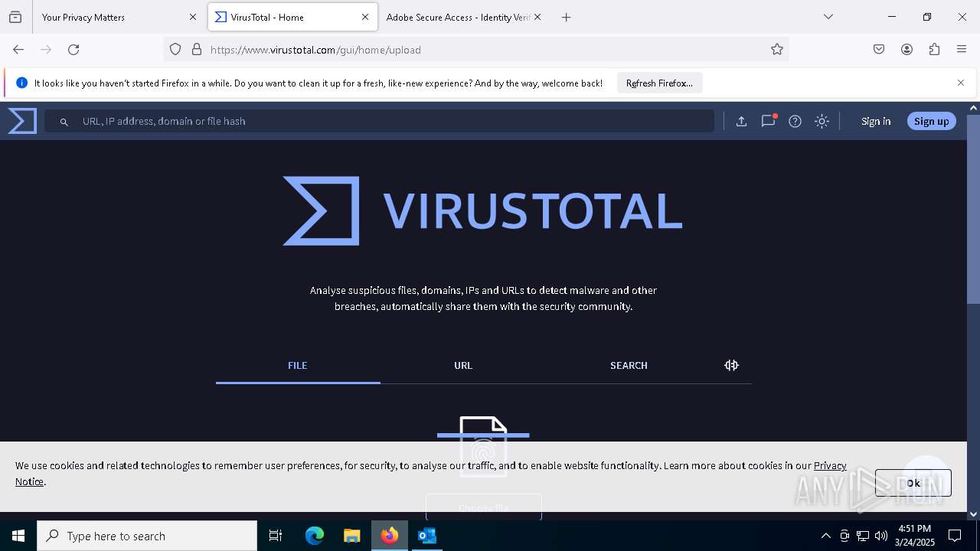Close the Adobe Secure Access tab
This screenshot has height=551, width=980.
pyautogui.click(x=537, y=17)
